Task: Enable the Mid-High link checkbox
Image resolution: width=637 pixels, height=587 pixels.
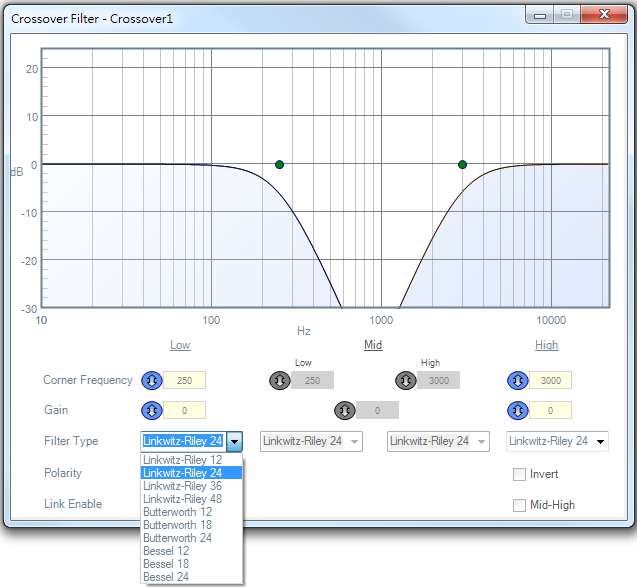Action: (519, 505)
